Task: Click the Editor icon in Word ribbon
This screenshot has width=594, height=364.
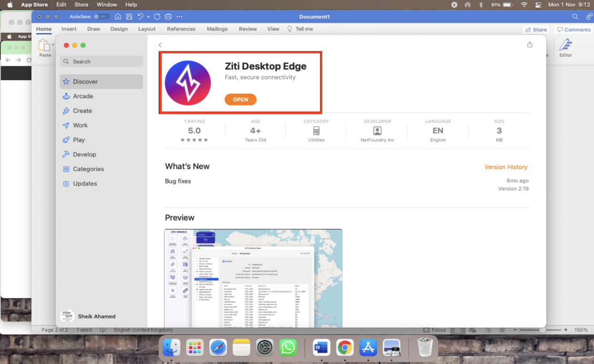Action: (565, 45)
